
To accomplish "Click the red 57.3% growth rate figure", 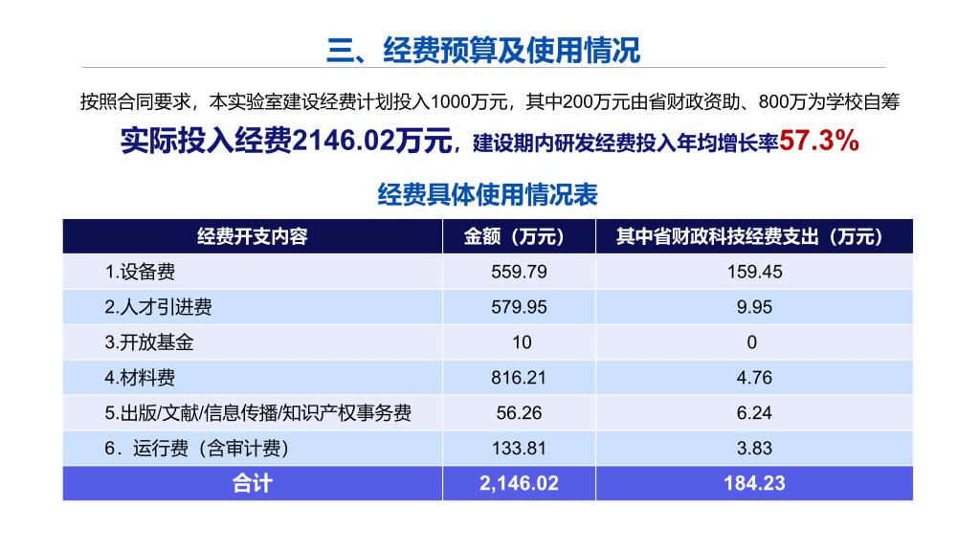I will coord(819,141).
